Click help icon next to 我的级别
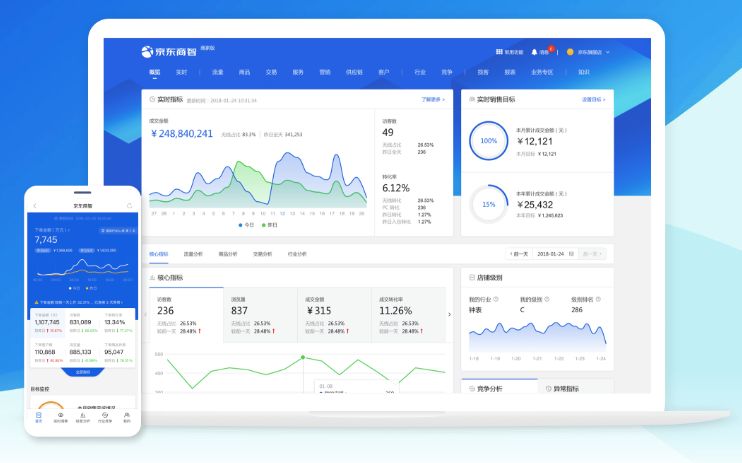742x463 pixels. coord(547,299)
